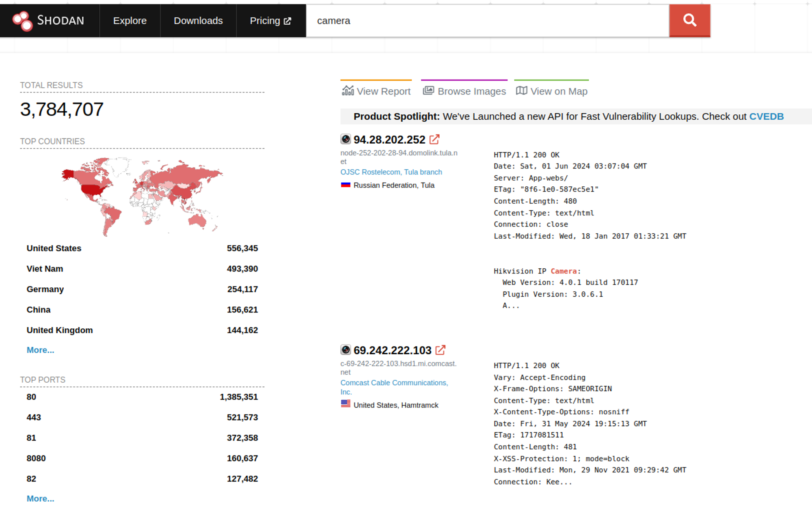
Task: Filter by port 8080
Action: click(x=142, y=458)
